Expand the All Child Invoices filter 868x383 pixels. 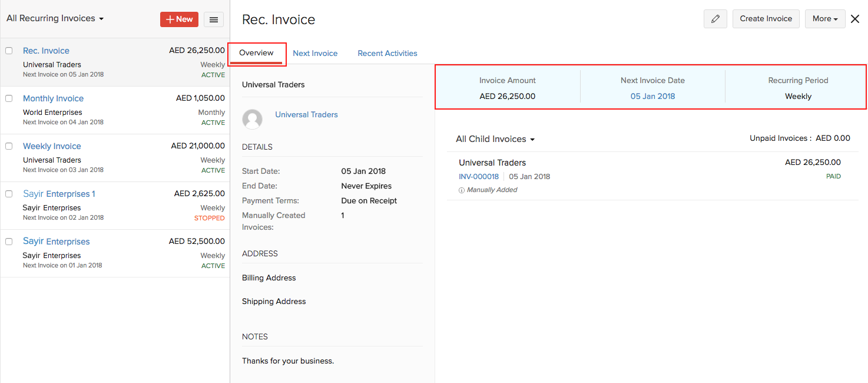click(x=495, y=139)
